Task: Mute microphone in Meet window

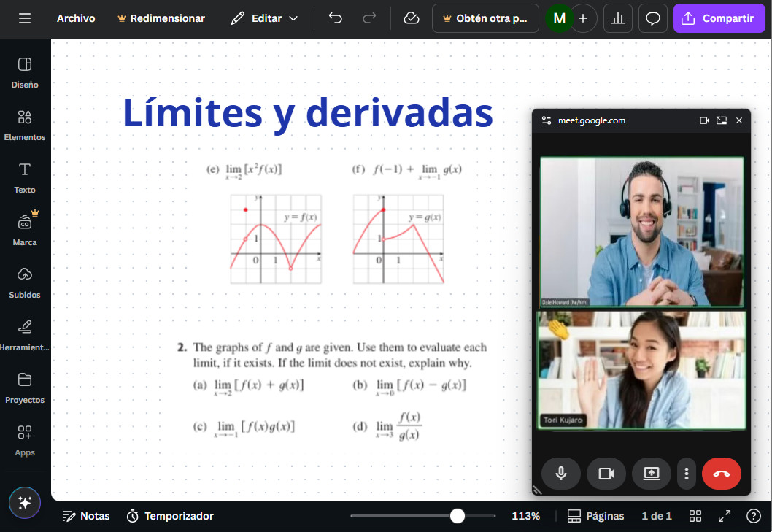Action: [561, 474]
